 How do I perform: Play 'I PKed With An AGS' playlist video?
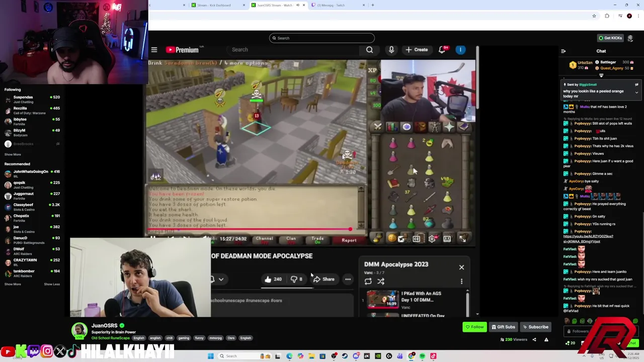(x=415, y=300)
